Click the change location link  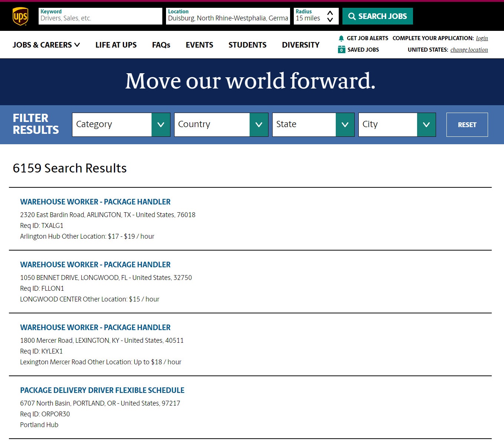tap(469, 50)
